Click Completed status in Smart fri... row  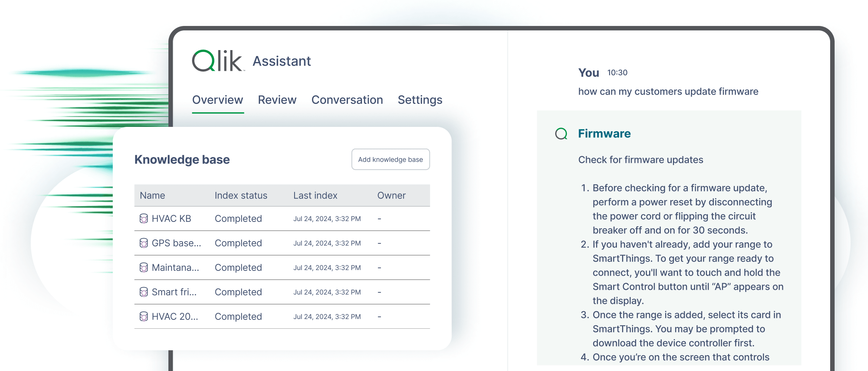click(x=239, y=292)
